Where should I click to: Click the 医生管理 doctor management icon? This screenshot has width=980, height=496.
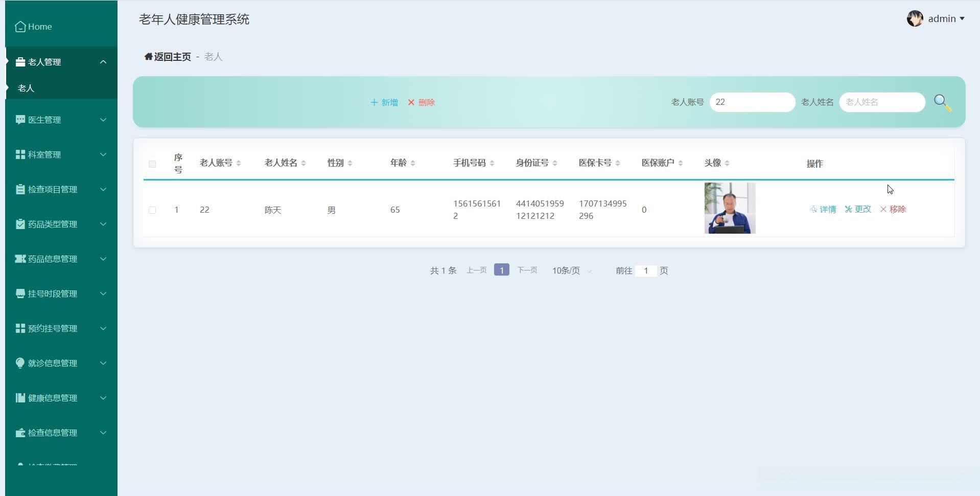tap(20, 119)
